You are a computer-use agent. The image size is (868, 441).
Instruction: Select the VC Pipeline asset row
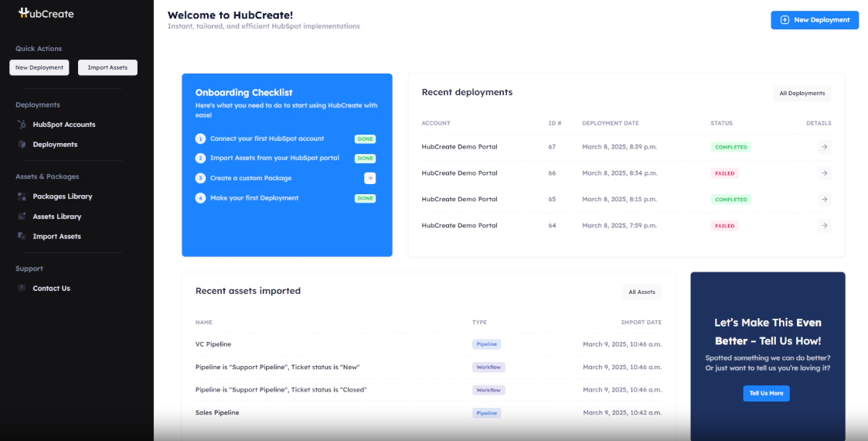[x=428, y=344]
